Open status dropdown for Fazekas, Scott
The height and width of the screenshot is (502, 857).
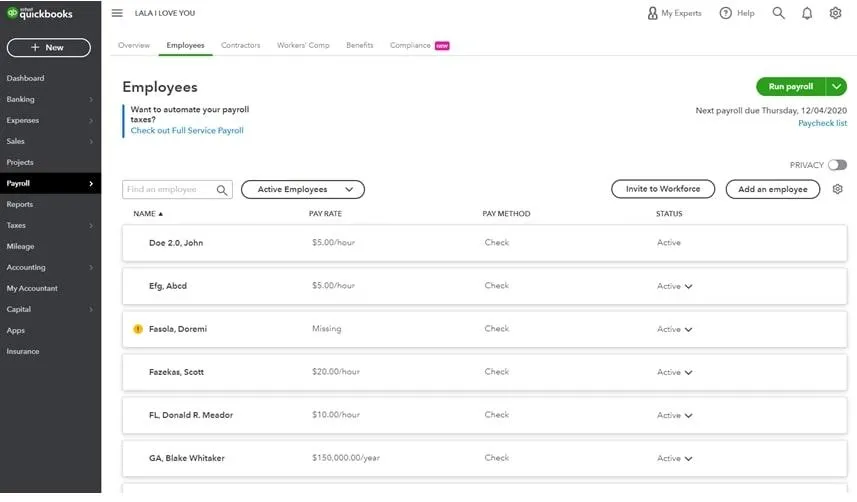(x=688, y=372)
